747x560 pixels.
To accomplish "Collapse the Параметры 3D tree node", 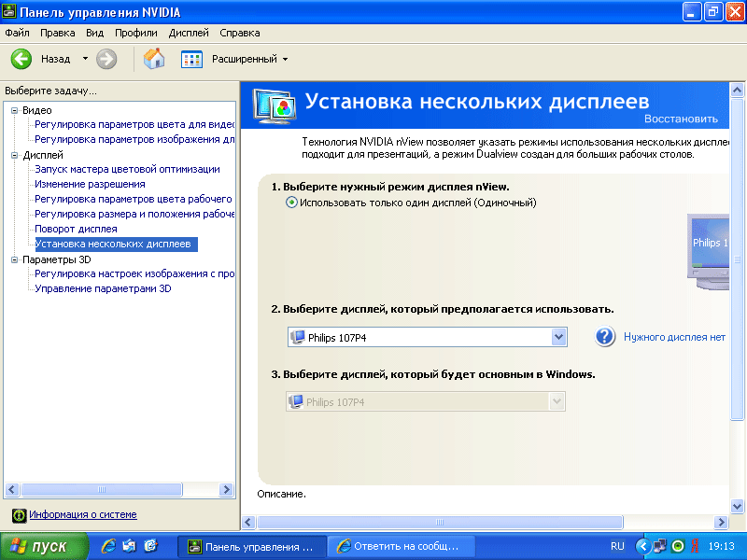I will click(x=14, y=259).
